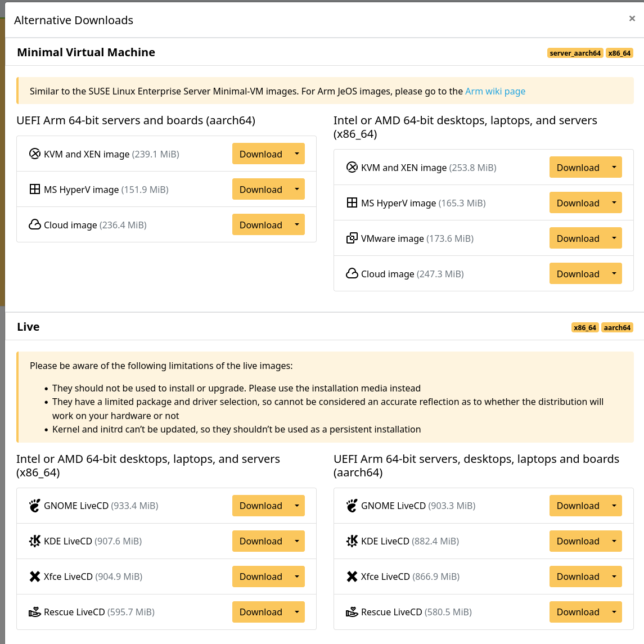
Task: Close the Alternative Downloads dialog
Action: coord(632,19)
